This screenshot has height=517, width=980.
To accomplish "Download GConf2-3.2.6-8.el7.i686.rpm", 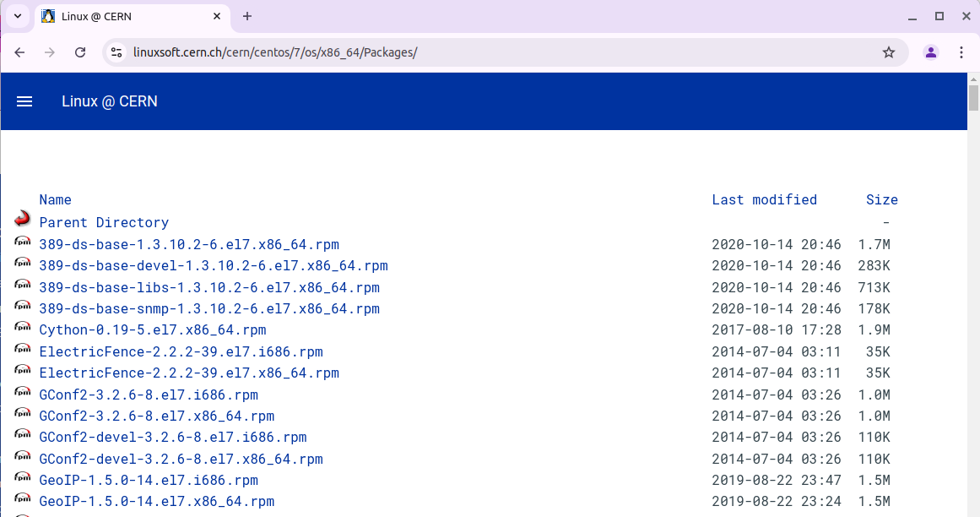I will tap(148, 395).
